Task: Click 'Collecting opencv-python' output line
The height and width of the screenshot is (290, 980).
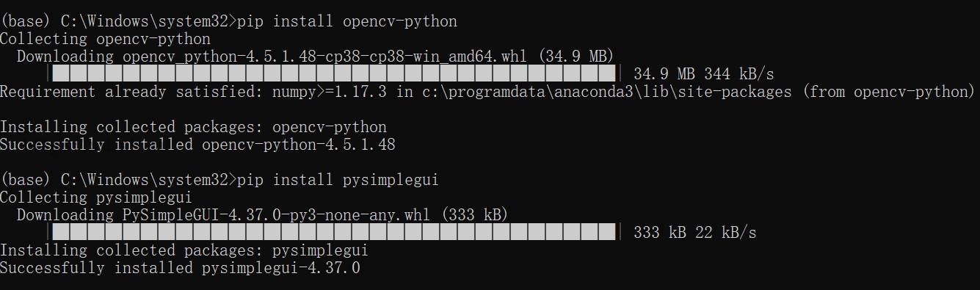Action: (x=105, y=39)
